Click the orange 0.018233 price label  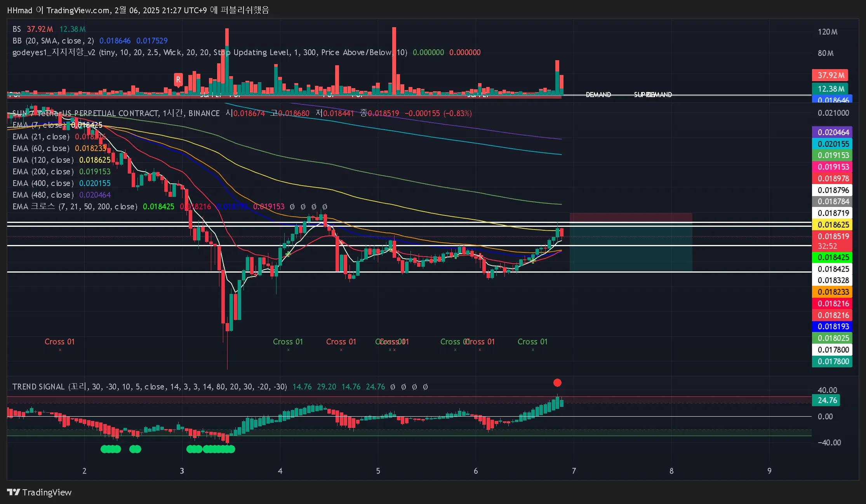[832, 292]
